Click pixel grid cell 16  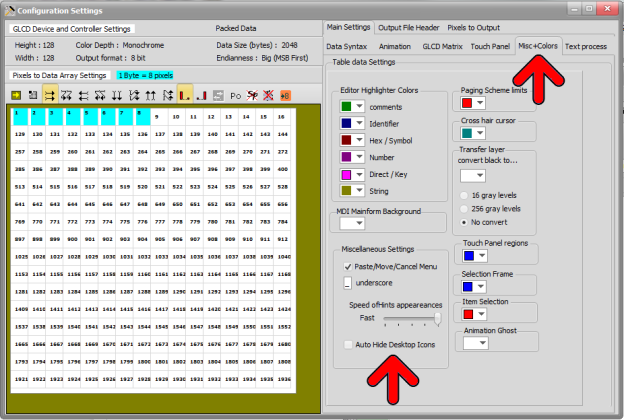coord(281,117)
